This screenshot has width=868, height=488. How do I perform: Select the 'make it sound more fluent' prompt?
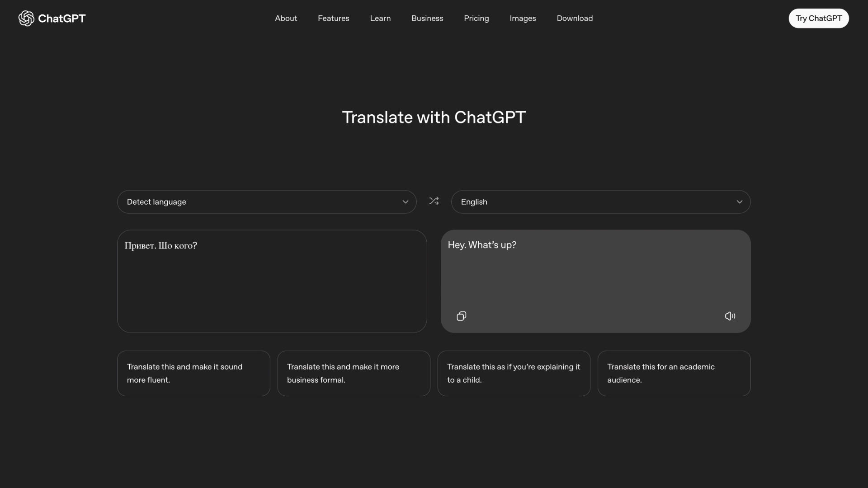pos(193,373)
